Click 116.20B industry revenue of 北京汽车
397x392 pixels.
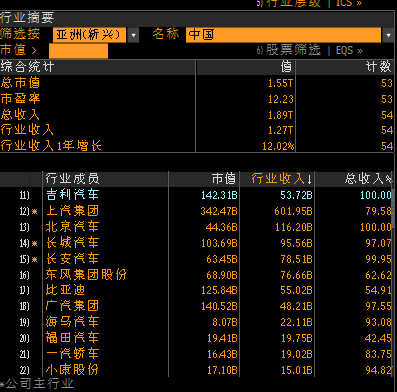[x=294, y=227]
